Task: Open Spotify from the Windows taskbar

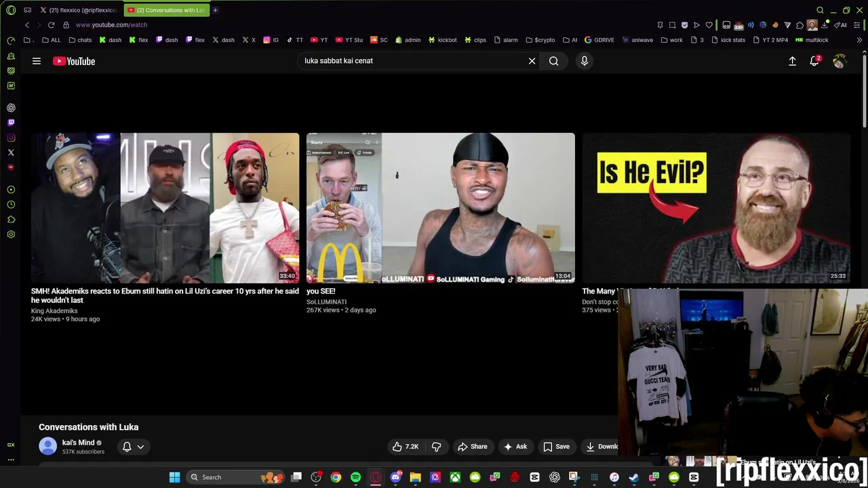Action: tap(356, 477)
